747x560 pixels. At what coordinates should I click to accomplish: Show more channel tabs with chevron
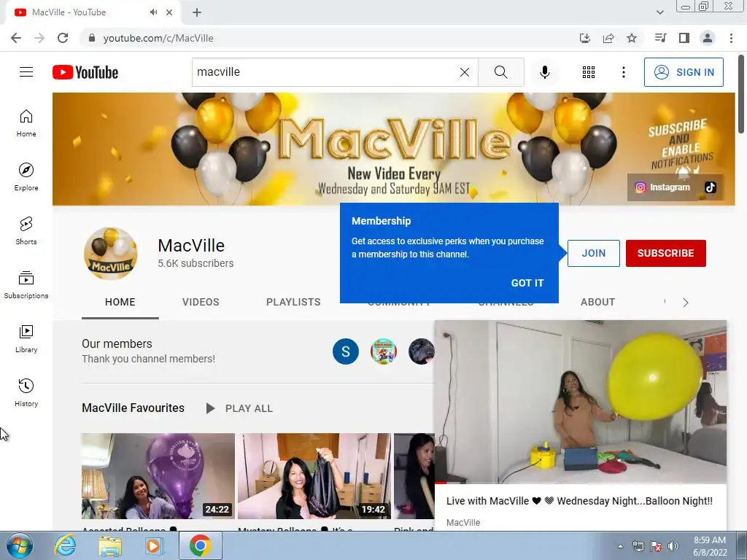point(686,303)
